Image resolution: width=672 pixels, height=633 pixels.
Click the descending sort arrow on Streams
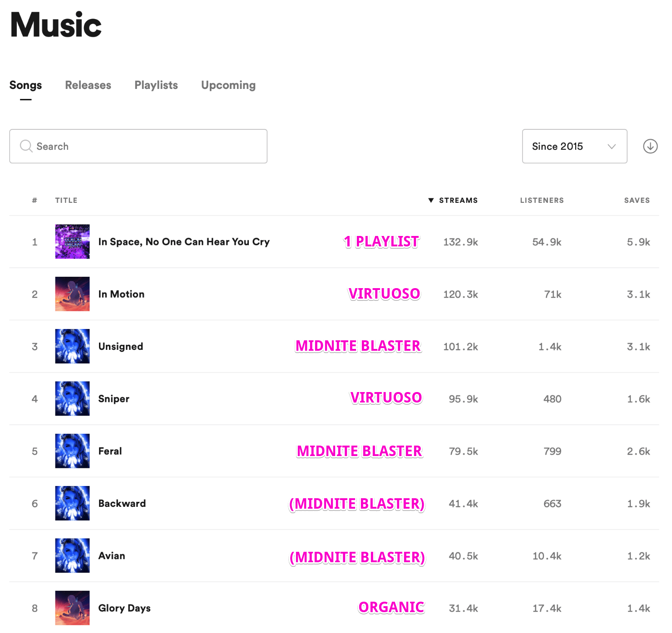point(430,200)
